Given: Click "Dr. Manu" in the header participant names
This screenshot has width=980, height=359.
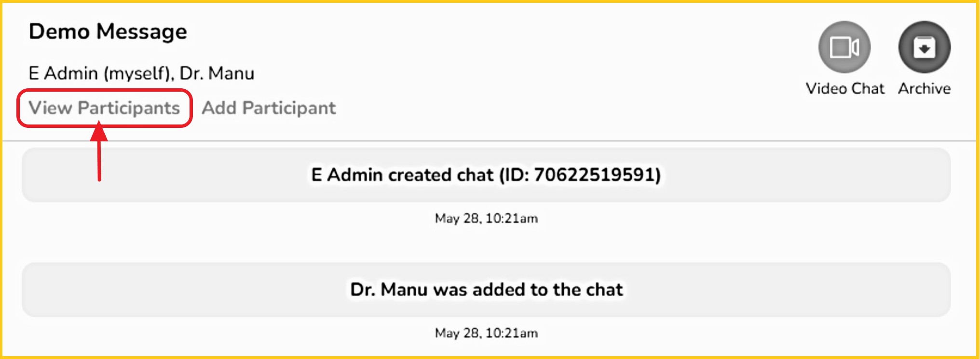Looking at the screenshot, I should [217, 73].
